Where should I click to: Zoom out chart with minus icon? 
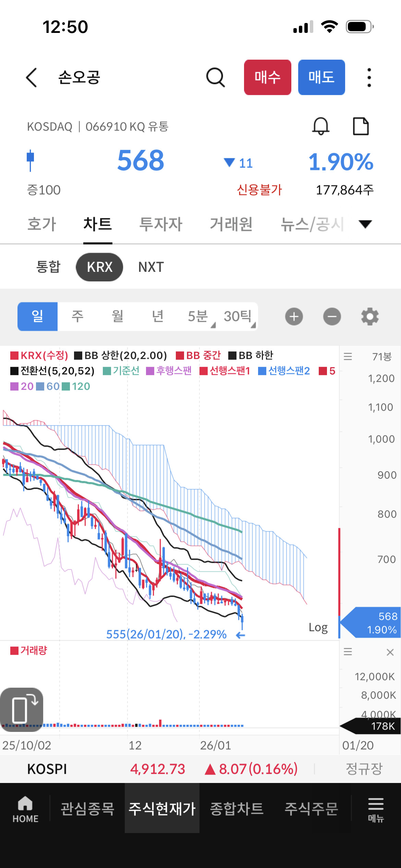[332, 316]
